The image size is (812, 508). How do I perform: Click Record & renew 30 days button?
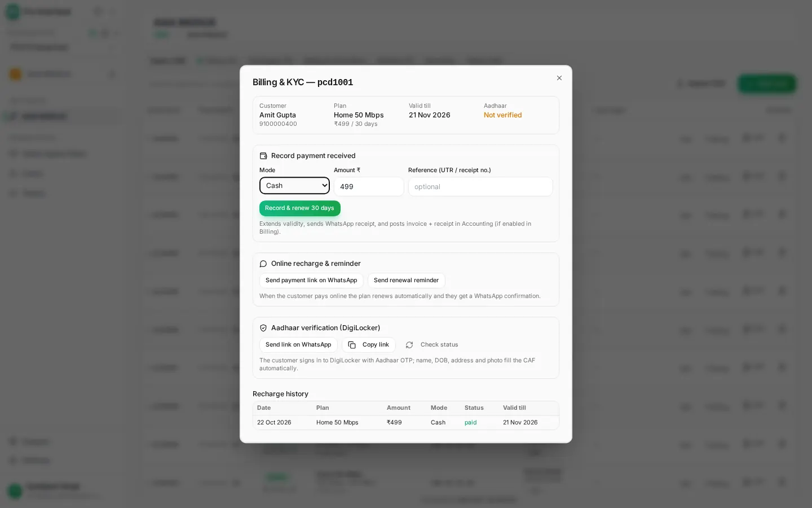pyautogui.click(x=300, y=208)
